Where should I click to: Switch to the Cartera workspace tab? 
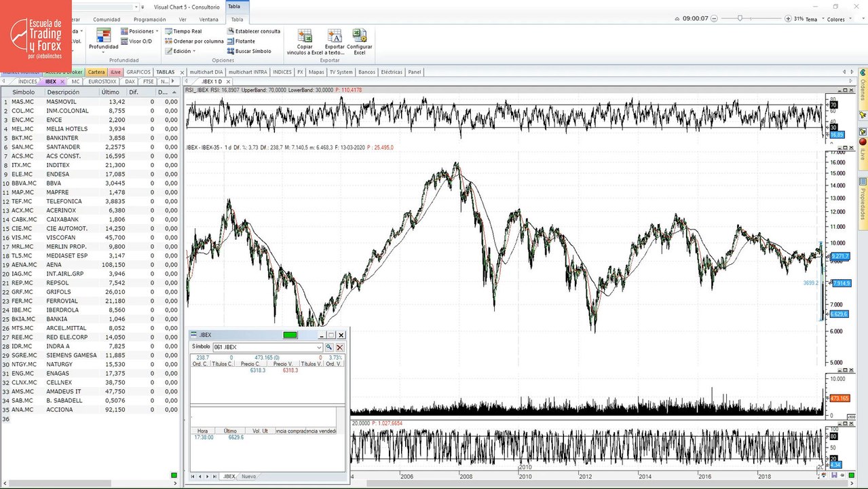pyautogui.click(x=96, y=72)
